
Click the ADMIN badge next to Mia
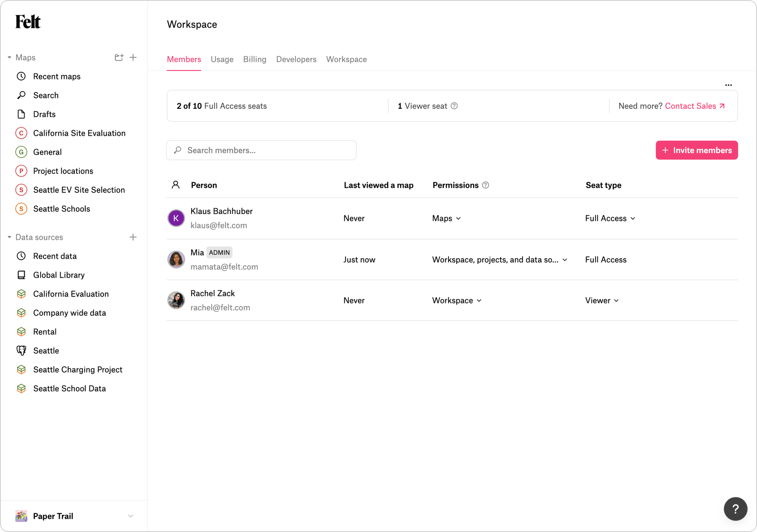(x=220, y=253)
